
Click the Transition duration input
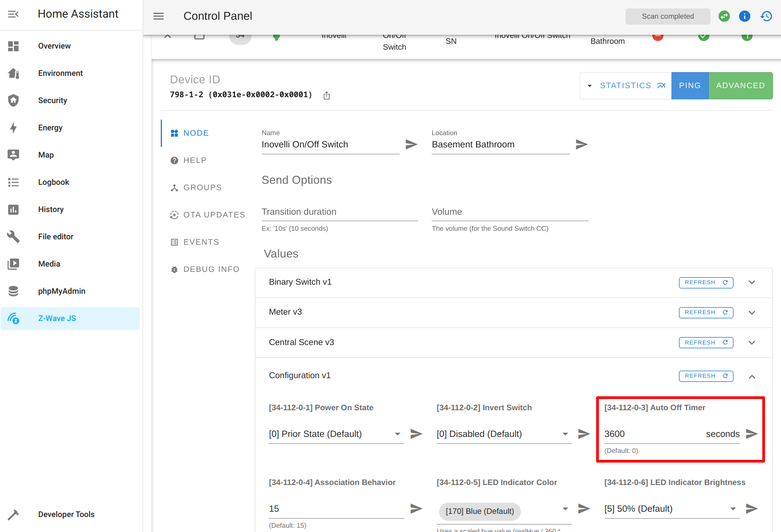[x=340, y=212]
